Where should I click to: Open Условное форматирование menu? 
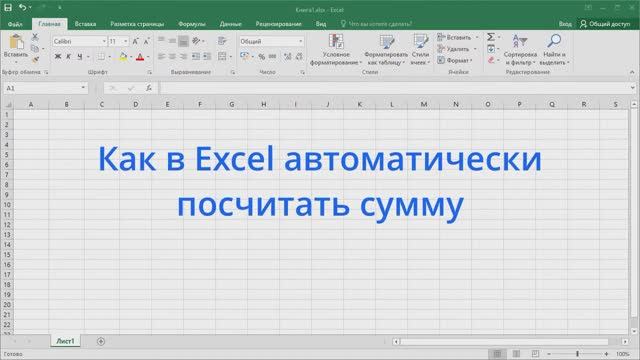336,49
